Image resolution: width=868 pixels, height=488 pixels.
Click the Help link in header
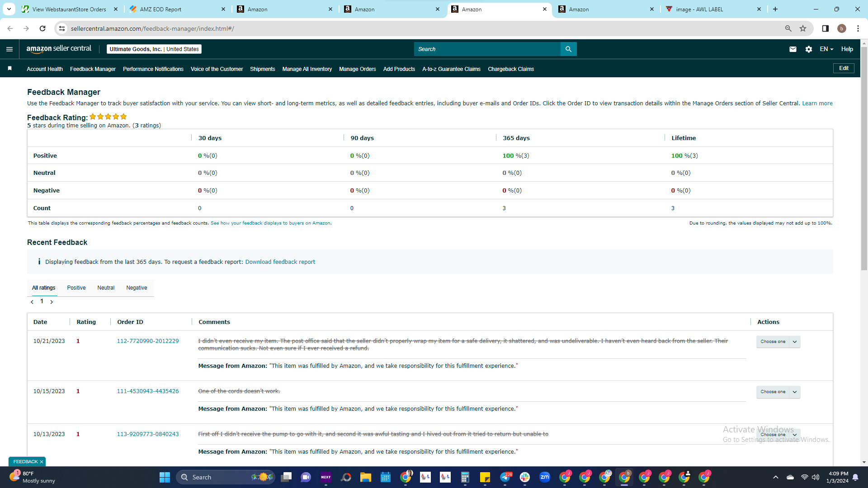(847, 49)
